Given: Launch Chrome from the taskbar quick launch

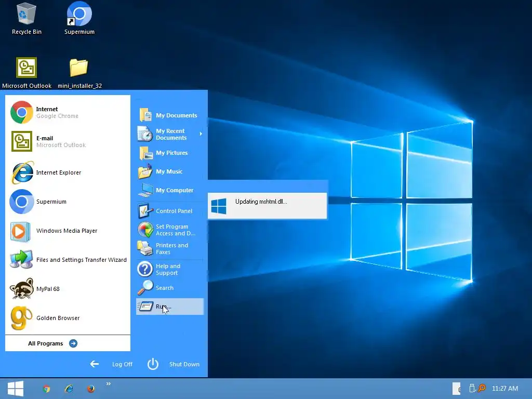Looking at the screenshot, I should (x=47, y=389).
